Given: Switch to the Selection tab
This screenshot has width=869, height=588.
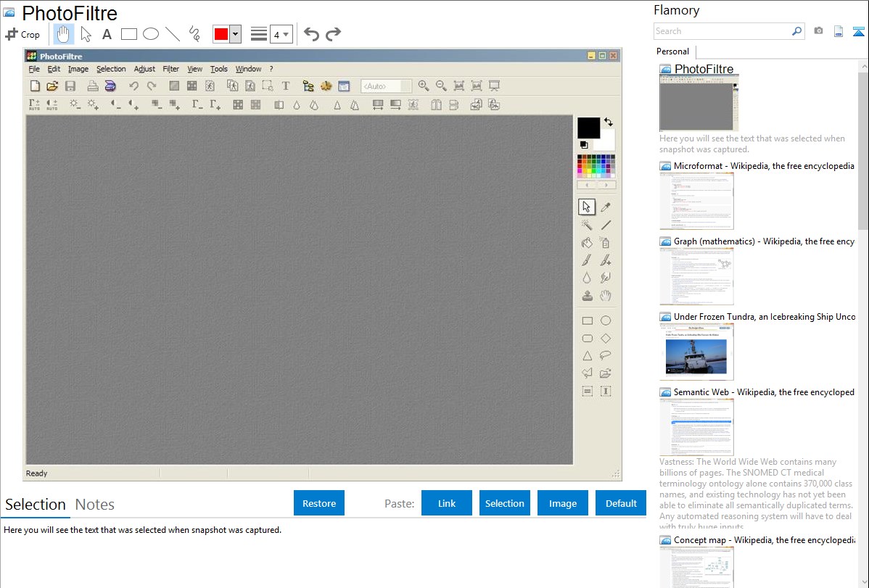Looking at the screenshot, I should (36, 505).
